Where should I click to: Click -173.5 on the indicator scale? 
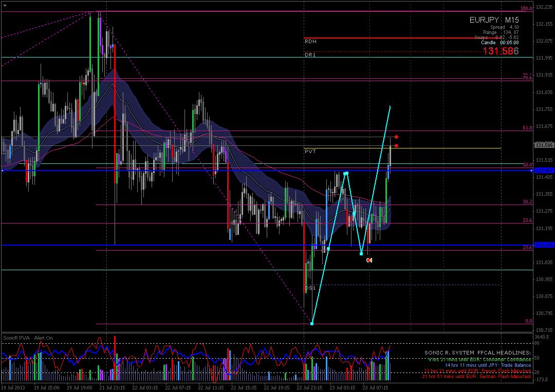coord(542,380)
